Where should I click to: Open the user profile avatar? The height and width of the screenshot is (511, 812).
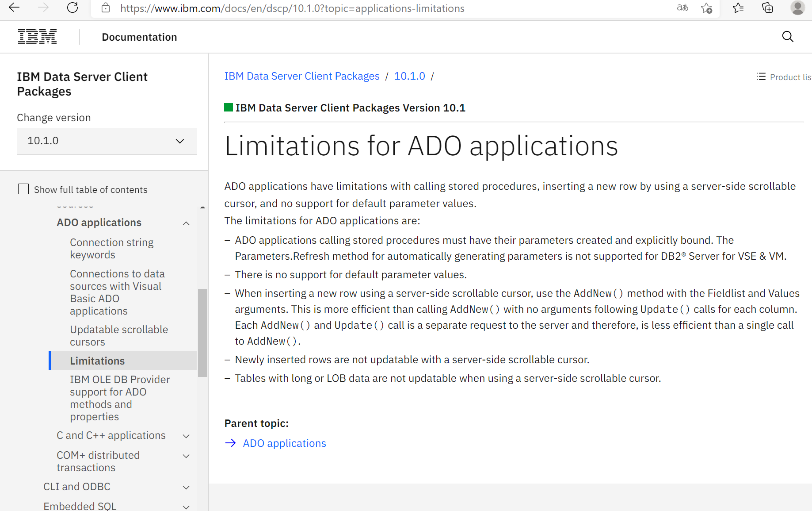(797, 8)
